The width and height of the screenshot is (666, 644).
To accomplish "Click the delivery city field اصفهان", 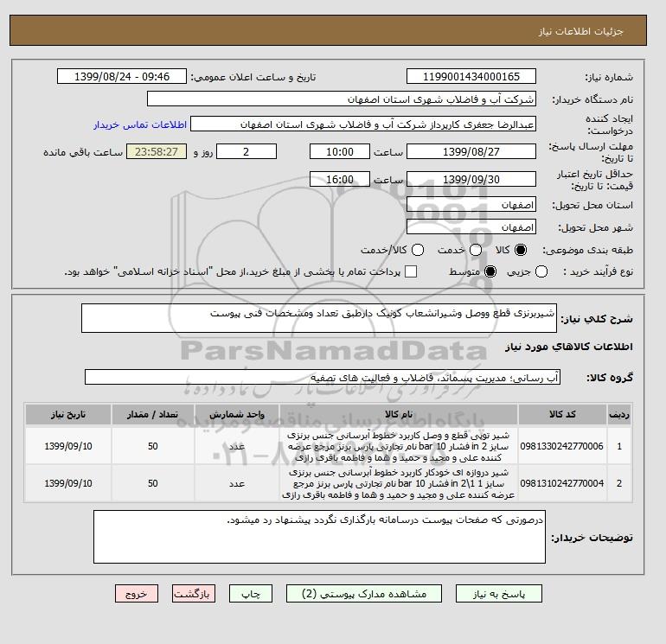I will (x=471, y=227).
